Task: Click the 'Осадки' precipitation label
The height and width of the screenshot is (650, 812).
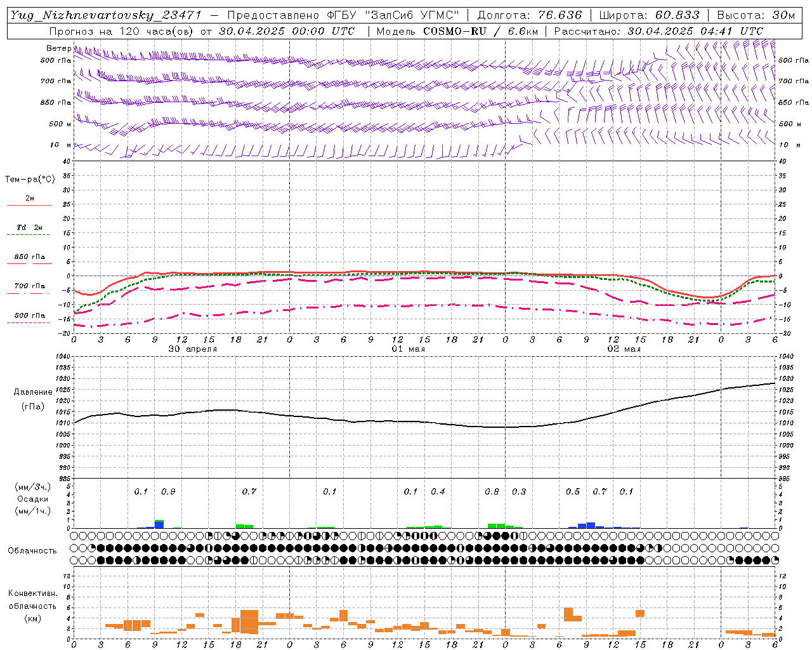Action: pyautogui.click(x=33, y=499)
